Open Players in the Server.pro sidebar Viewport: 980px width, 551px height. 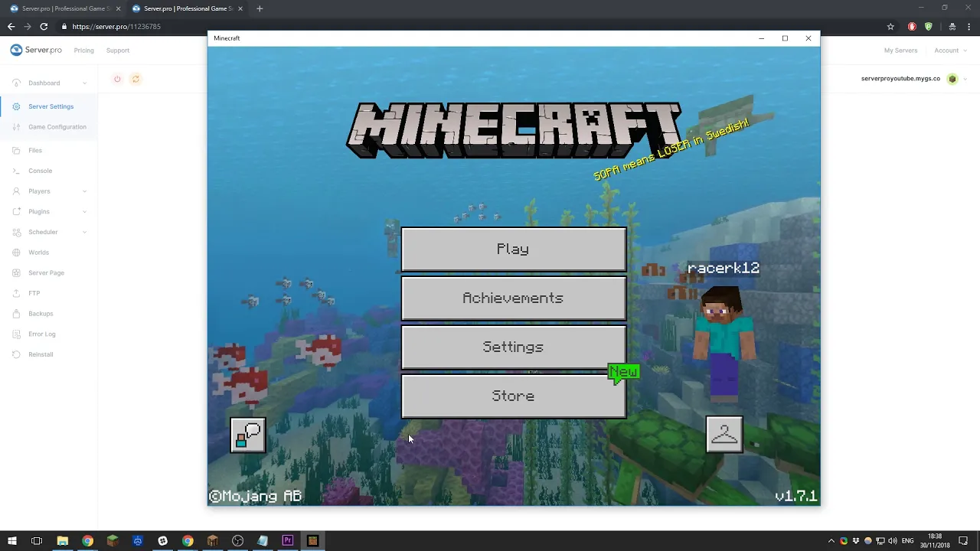(39, 191)
